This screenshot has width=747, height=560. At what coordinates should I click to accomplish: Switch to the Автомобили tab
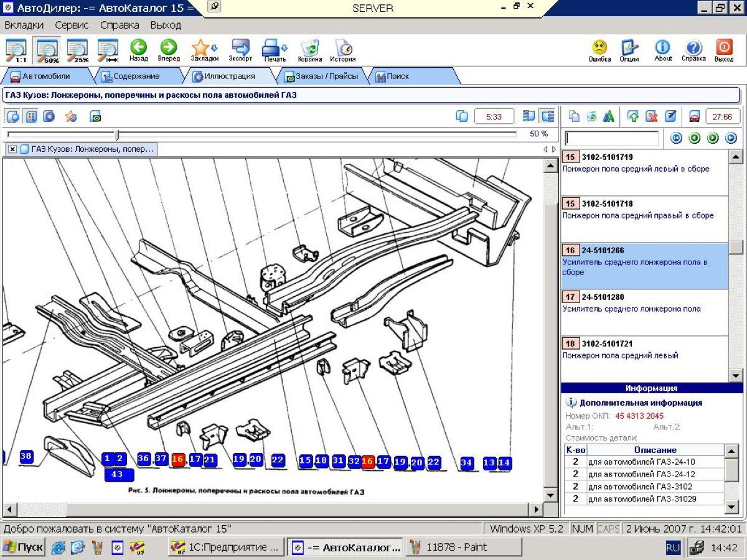tap(46, 76)
